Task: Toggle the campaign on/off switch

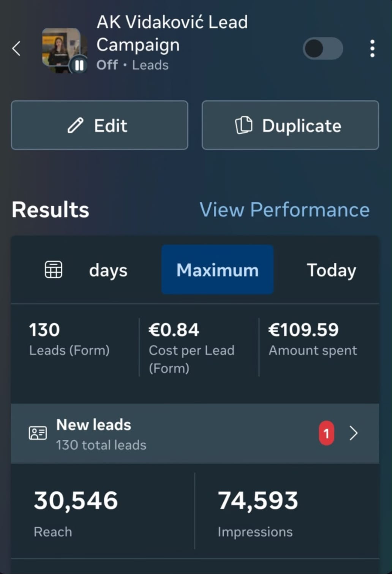Action: 323,49
